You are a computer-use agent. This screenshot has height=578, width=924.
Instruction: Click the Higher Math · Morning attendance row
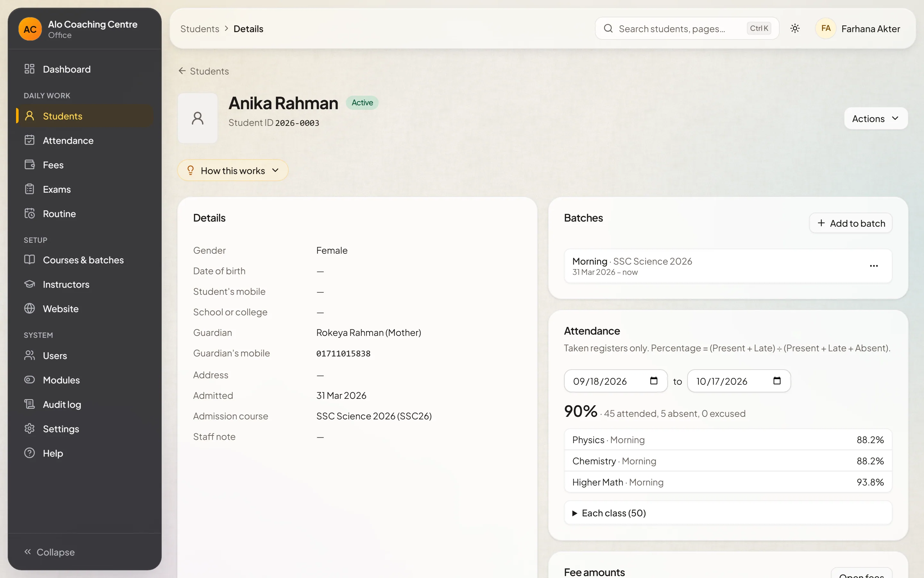(728, 482)
